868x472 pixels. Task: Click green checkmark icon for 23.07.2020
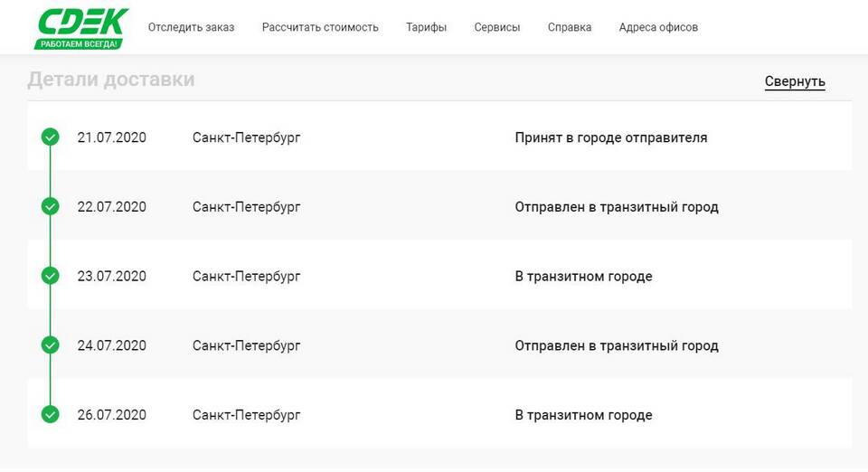click(x=51, y=276)
